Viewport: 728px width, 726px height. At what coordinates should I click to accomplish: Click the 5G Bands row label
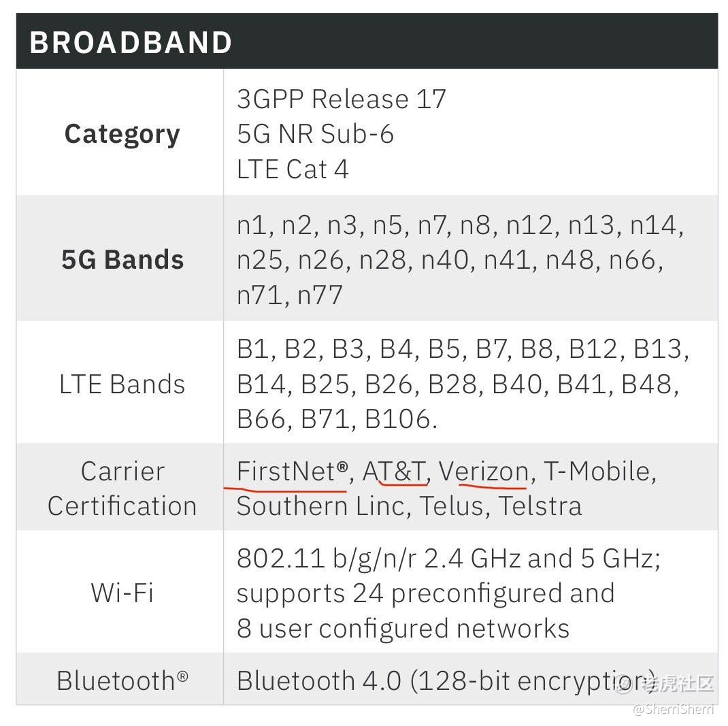[x=122, y=260]
